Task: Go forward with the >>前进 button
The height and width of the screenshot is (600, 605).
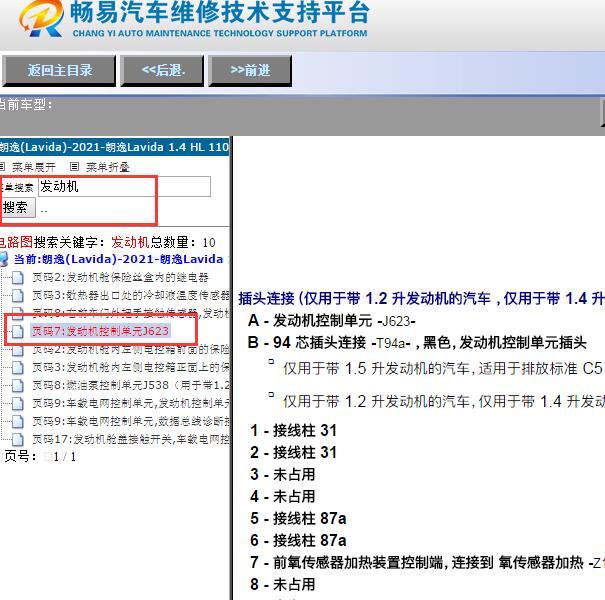Action: point(250,71)
